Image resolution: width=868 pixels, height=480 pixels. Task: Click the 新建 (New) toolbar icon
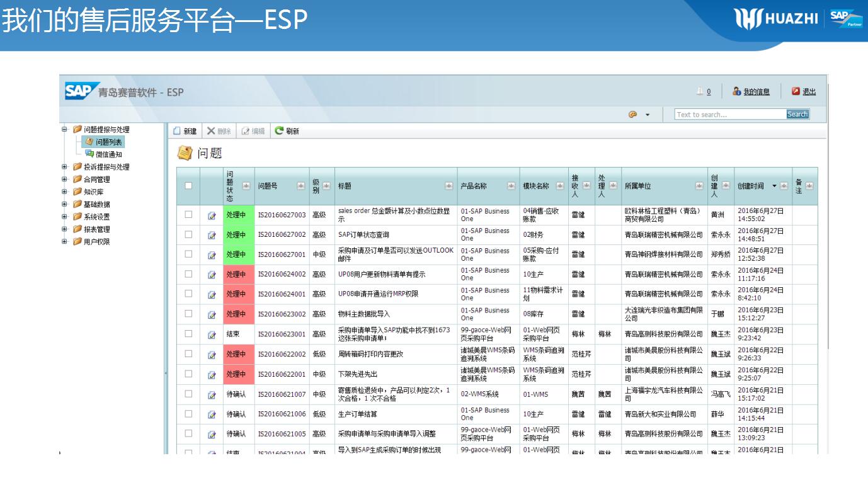click(178, 131)
